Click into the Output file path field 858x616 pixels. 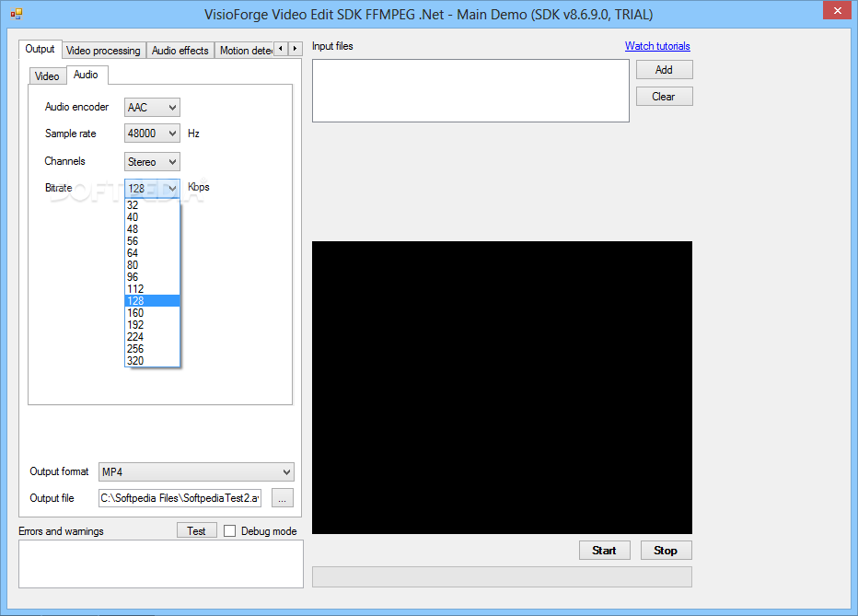pos(180,498)
